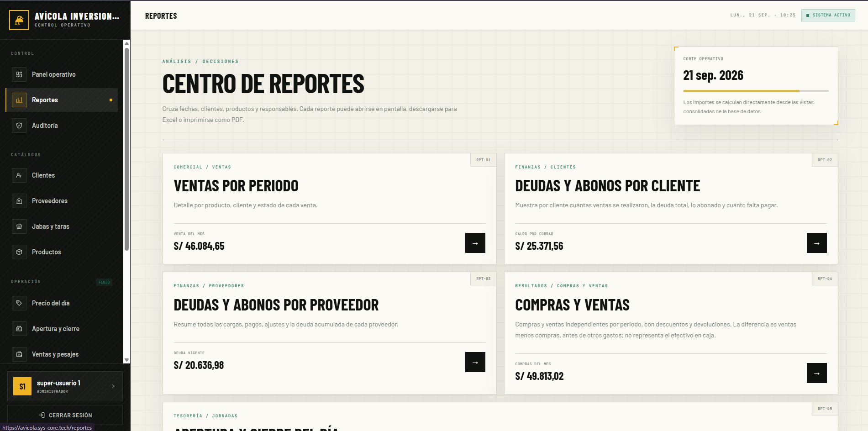
Task: Open Compras y ventas report arrow
Action: (x=817, y=373)
